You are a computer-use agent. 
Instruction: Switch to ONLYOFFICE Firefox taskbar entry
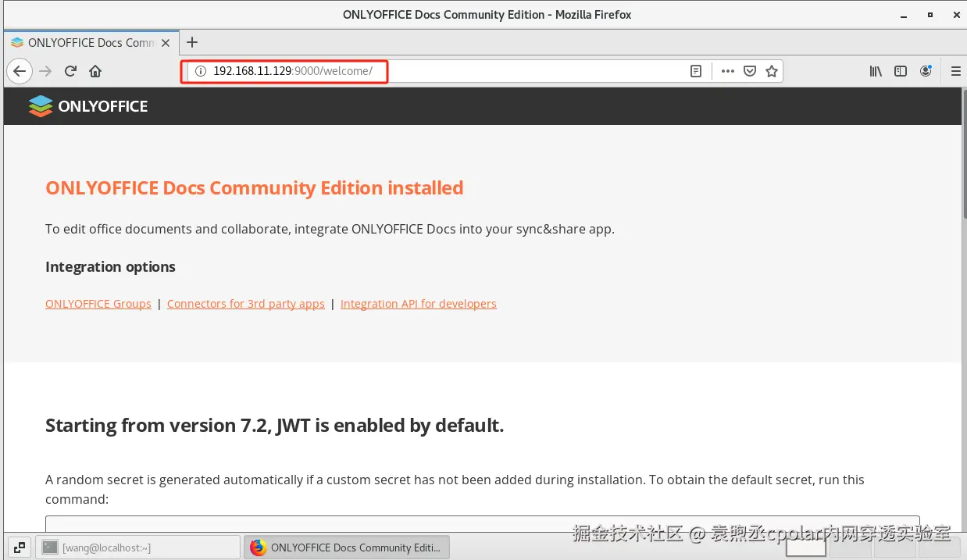348,548
